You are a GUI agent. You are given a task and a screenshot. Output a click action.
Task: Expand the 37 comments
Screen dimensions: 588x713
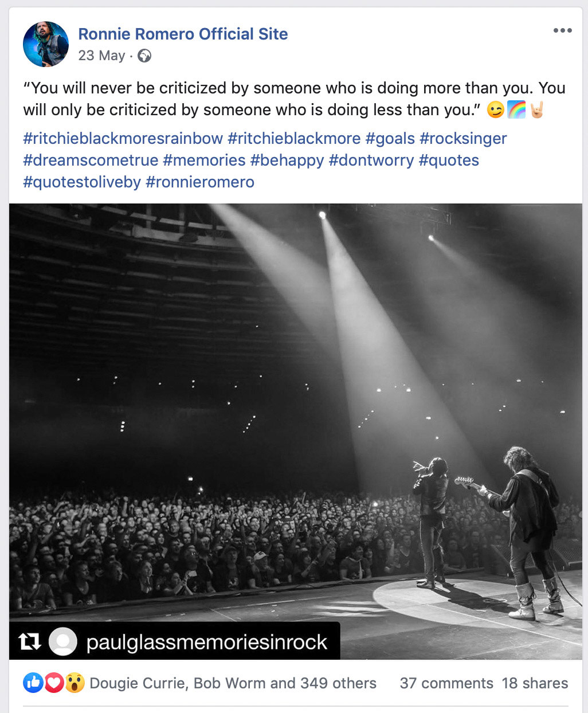point(446,683)
